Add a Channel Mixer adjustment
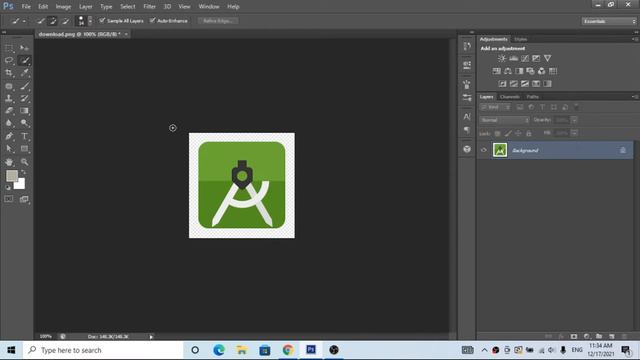Viewport: 640px width, 360px height. point(542,71)
